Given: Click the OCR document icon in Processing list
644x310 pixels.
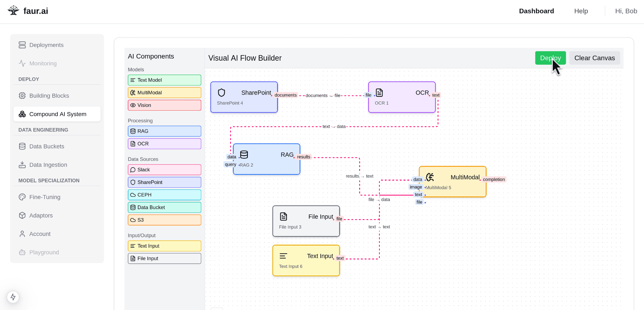Looking at the screenshot, I should coord(133,144).
